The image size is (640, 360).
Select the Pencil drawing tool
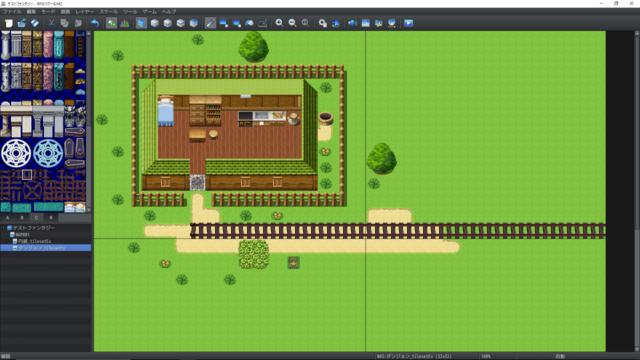click(210, 23)
